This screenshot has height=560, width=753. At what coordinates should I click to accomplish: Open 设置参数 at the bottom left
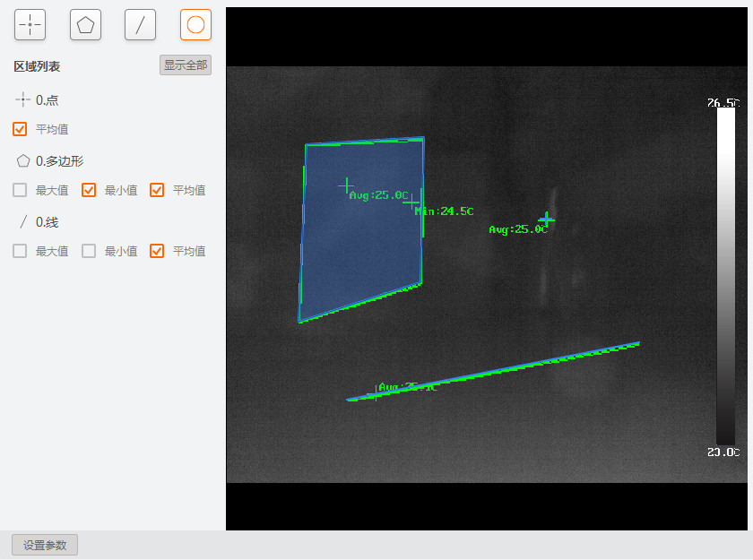point(45,545)
